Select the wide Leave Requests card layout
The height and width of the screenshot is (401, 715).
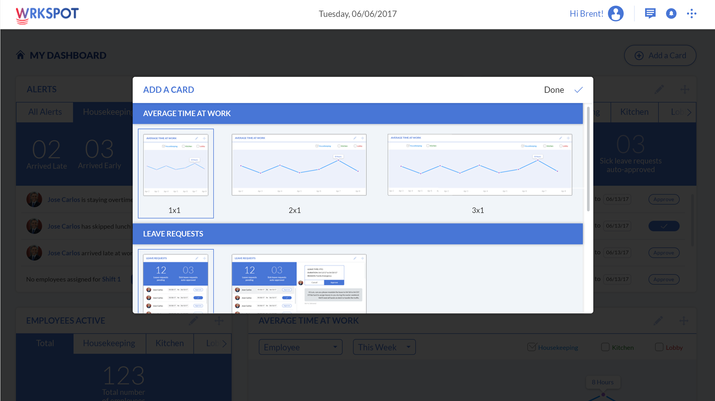click(x=299, y=283)
